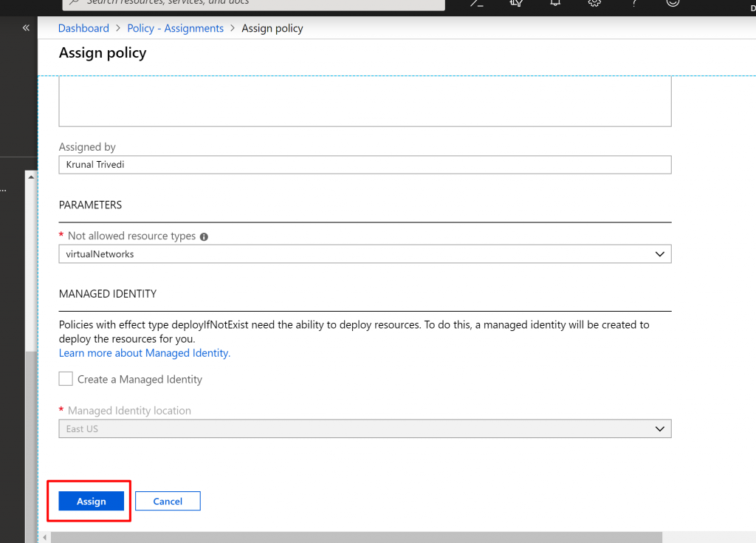Open the notifications bell
Screen dimensions: 756x543
(555, 3)
